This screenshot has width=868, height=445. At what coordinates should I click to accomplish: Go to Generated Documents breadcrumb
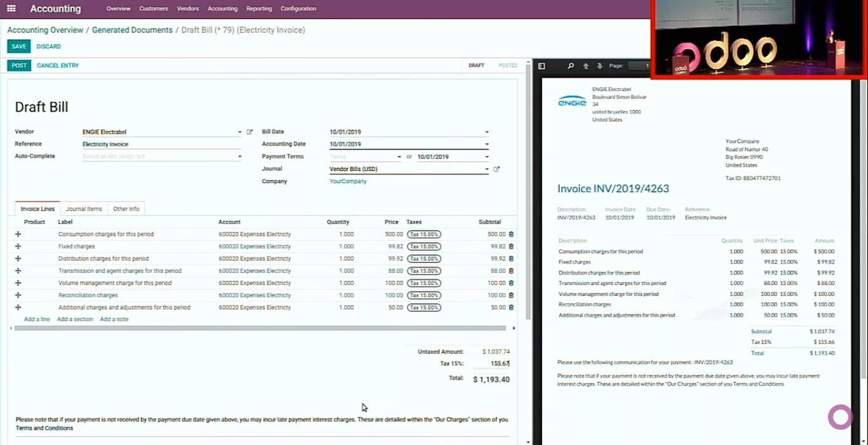[132, 30]
